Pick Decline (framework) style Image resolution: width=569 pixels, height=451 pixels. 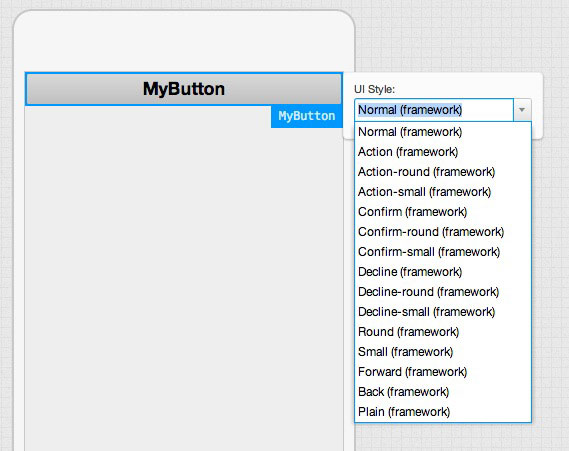point(443,272)
